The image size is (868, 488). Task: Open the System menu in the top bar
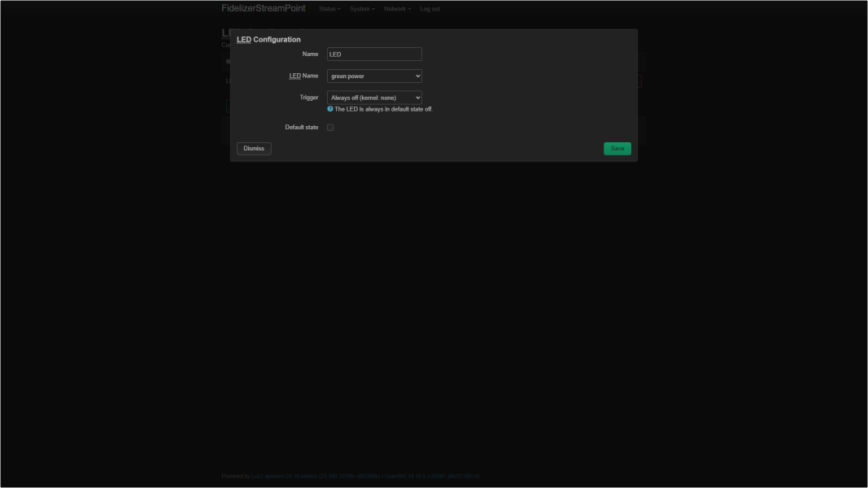tap(362, 9)
